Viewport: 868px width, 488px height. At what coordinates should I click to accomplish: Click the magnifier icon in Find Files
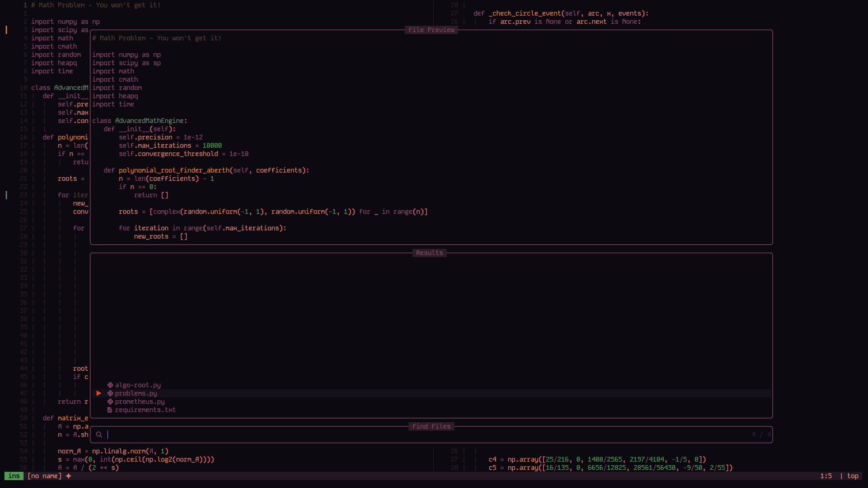click(x=99, y=434)
